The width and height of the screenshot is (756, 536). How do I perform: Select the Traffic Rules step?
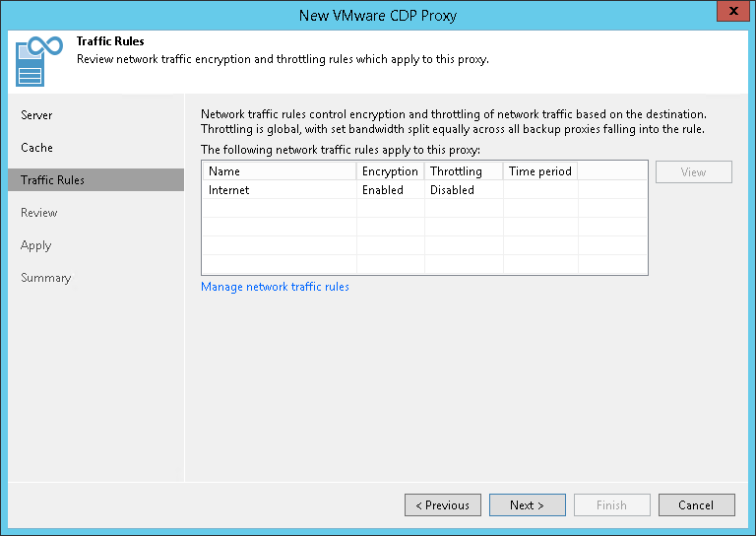[53, 180]
